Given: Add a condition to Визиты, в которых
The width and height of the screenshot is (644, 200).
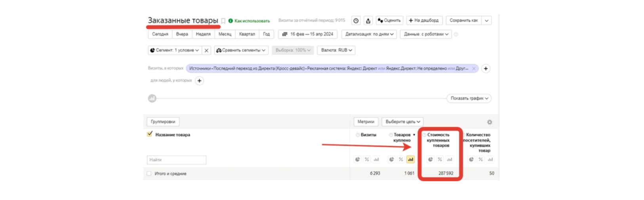Looking at the screenshot, I should [486, 69].
